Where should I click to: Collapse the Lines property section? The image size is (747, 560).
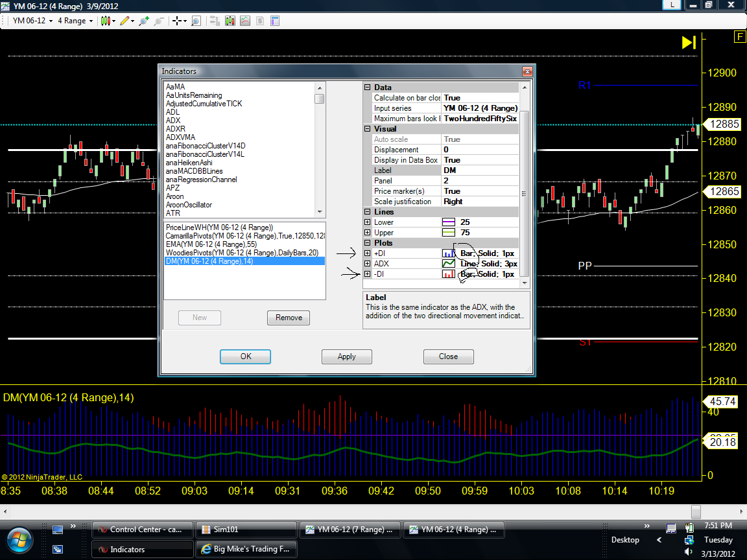click(x=367, y=212)
